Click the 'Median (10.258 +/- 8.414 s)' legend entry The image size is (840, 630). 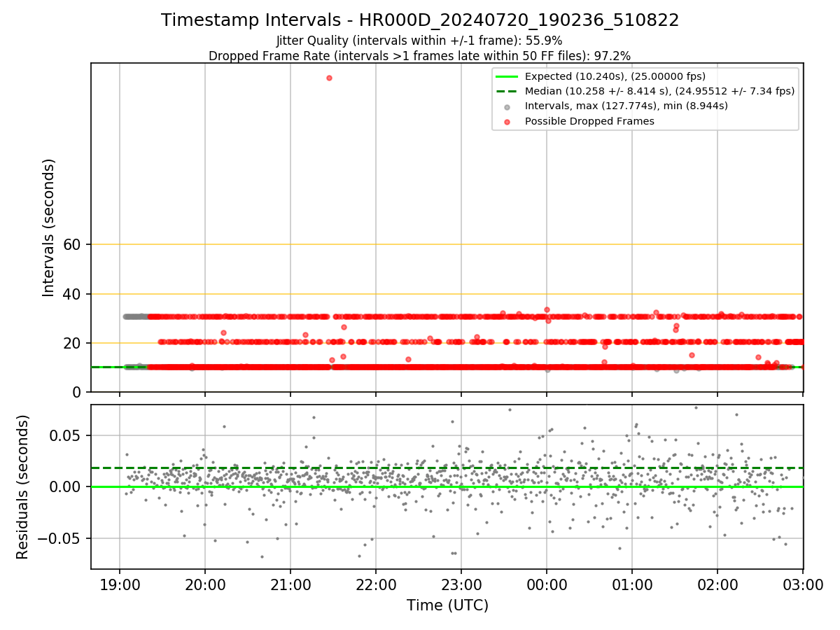point(659,91)
